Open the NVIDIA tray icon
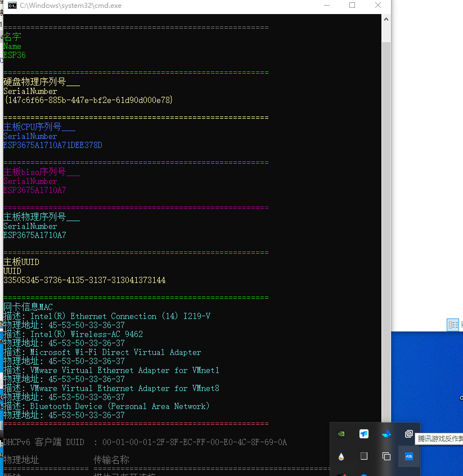The width and height of the screenshot is (463, 476). click(341, 434)
